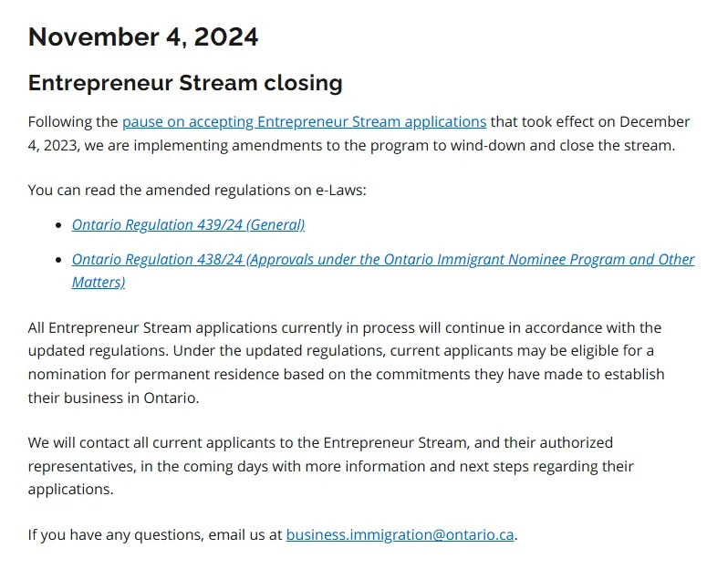The height and width of the screenshot is (569, 728).
Task: Click the phrase 'permanent residence'
Action: click(239, 375)
